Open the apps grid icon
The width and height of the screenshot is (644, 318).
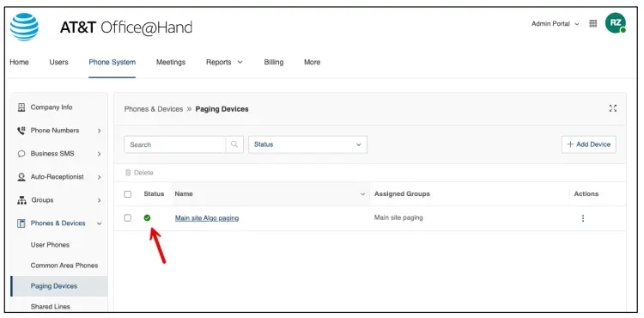[x=592, y=24]
